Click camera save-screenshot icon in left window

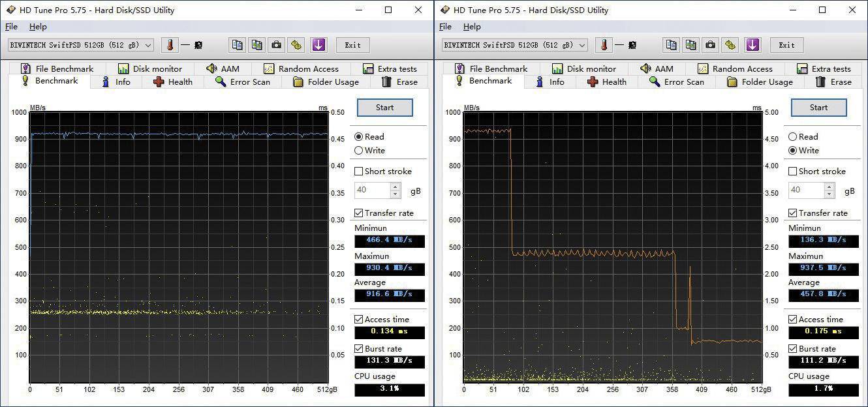coord(277,45)
